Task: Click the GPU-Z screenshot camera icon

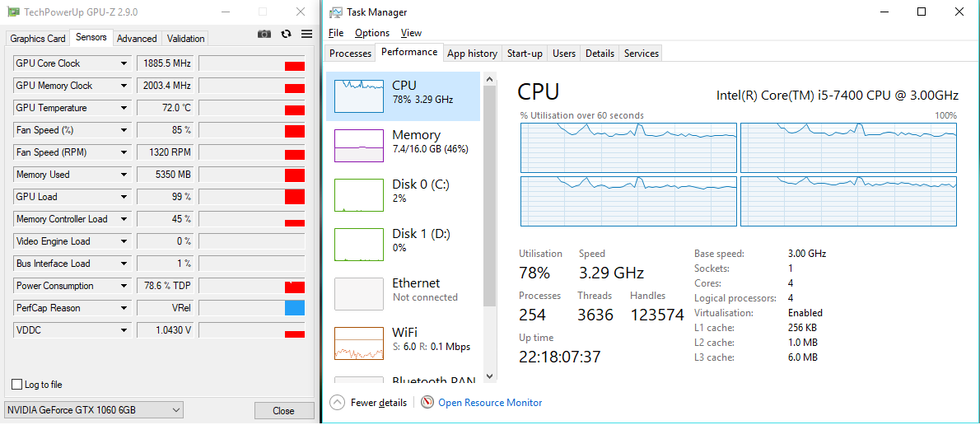Action: point(264,34)
